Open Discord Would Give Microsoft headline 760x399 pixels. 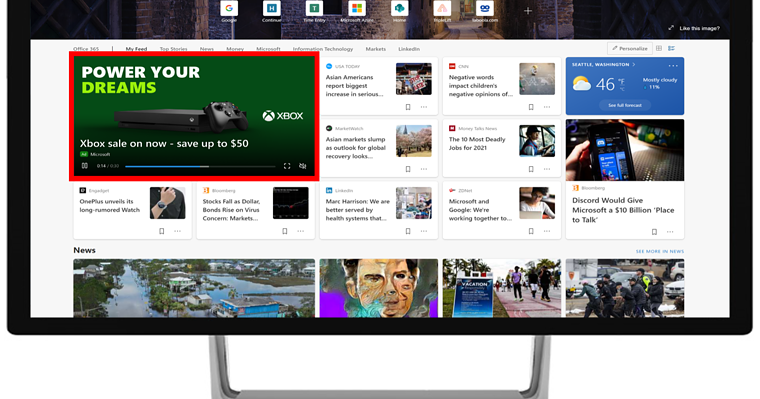pos(623,210)
